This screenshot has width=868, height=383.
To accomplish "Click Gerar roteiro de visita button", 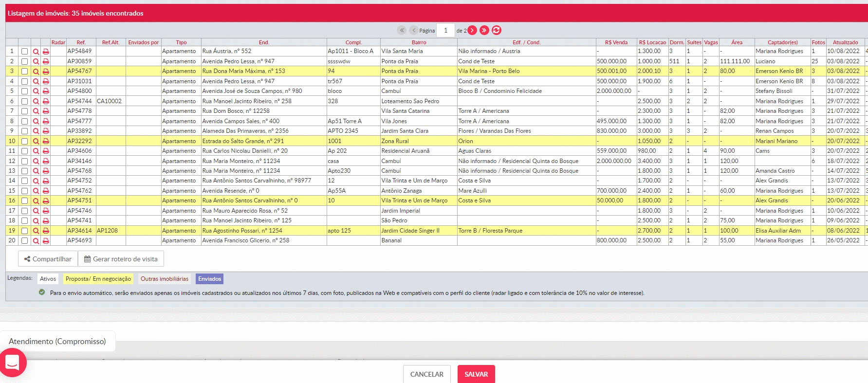I will click(121, 259).
